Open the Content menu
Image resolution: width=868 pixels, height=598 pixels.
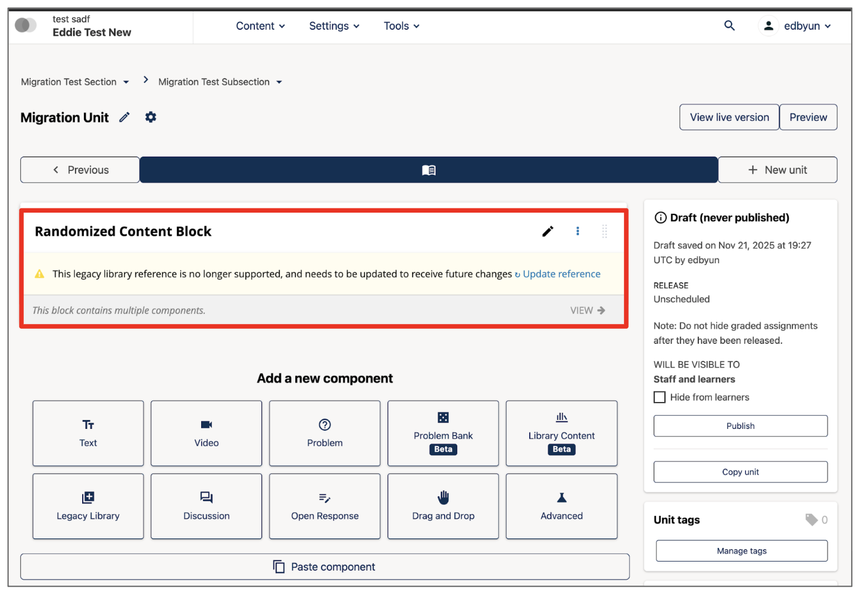pos(260,26)
